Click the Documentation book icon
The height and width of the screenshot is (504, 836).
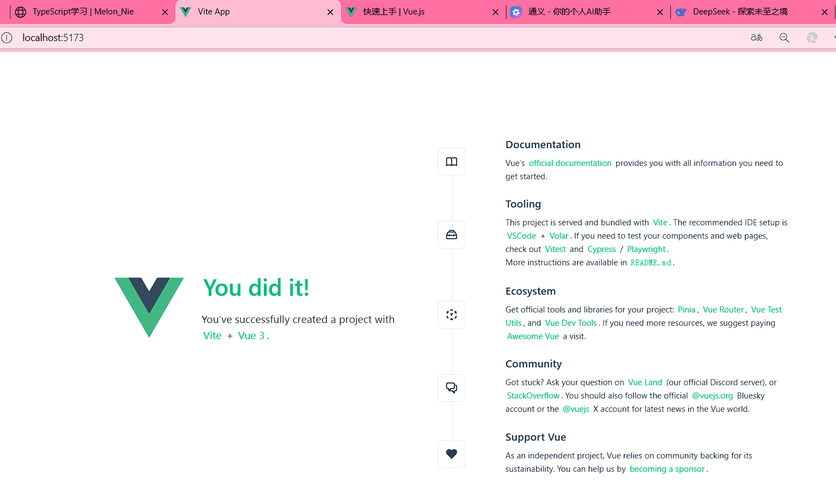[x=452, y=162]
